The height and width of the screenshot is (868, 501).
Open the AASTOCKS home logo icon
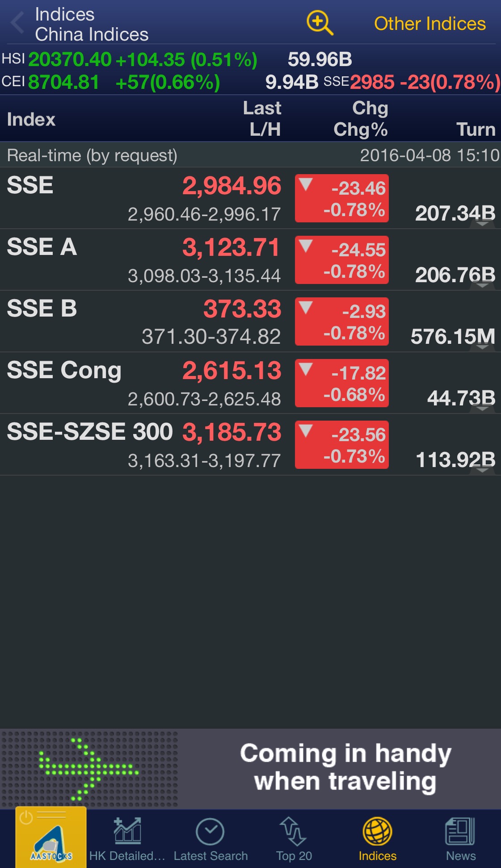(51, 838)
